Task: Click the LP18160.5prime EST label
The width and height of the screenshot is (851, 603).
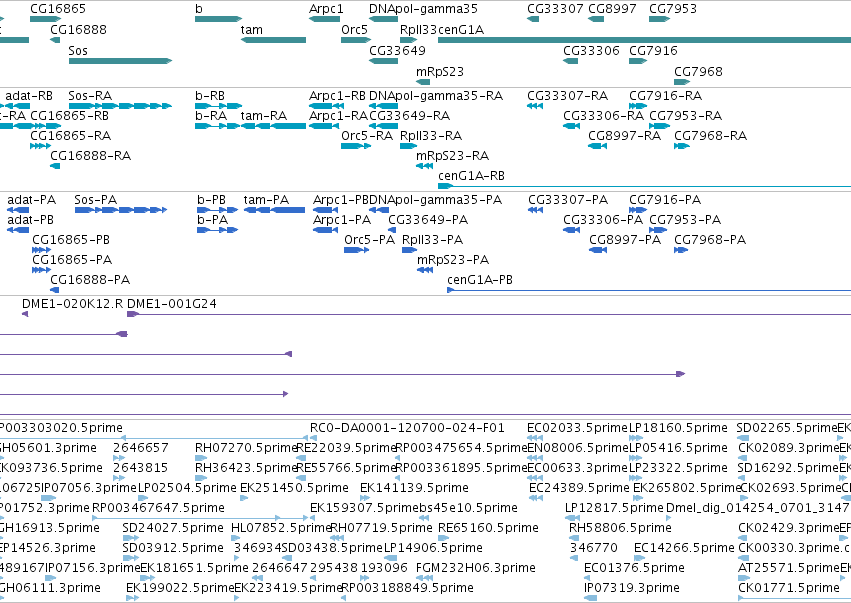Action: click(678, 428)
